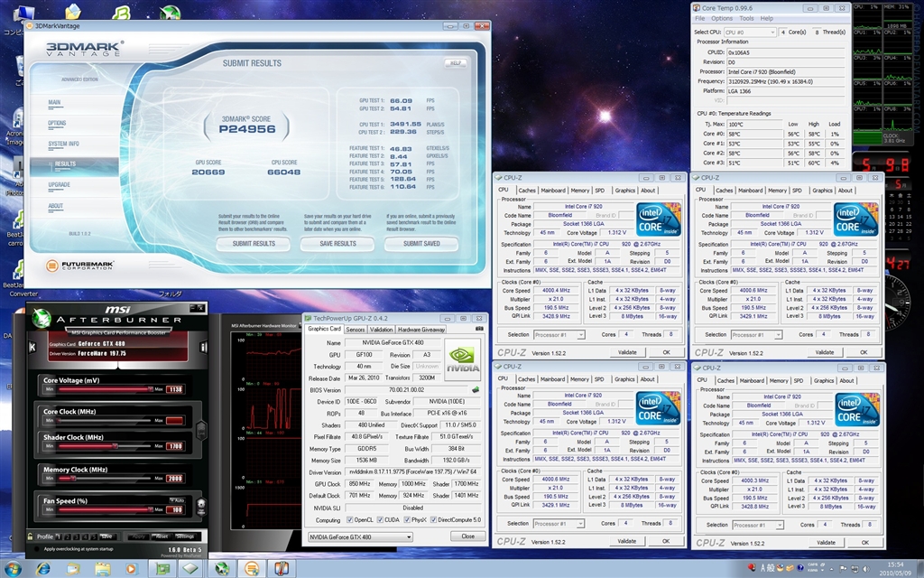Open the Options menu in Core Temp

[722, 18]
